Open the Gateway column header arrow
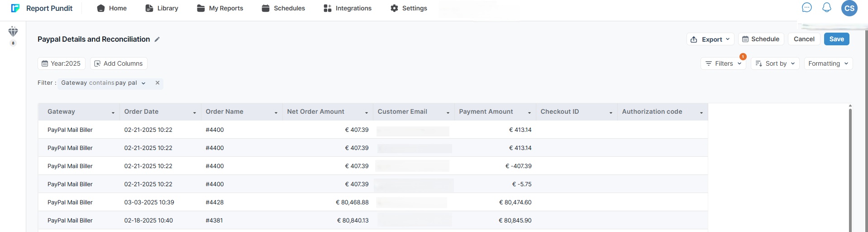868x232 pixels. [113, 112]
